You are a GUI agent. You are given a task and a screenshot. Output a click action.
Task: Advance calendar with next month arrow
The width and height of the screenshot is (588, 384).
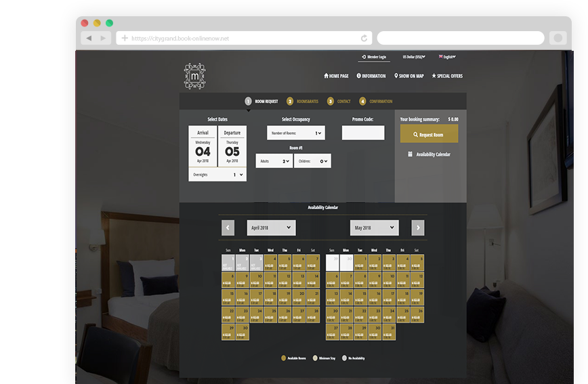click(x=419, y=228)
